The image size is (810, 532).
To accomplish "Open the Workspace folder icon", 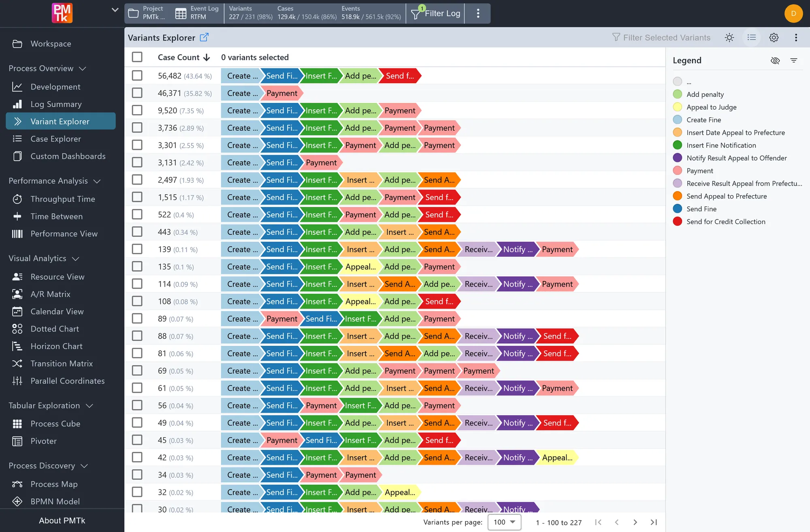I will tap(17, 44).
